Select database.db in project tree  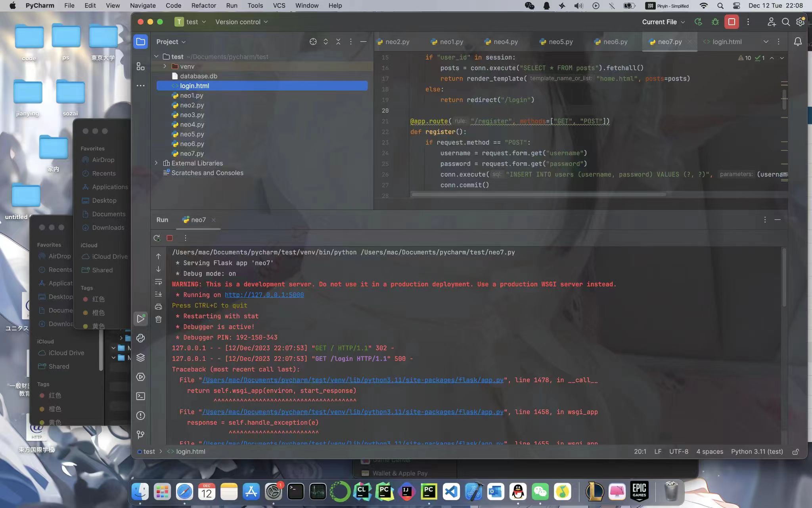tap(198, 76)
